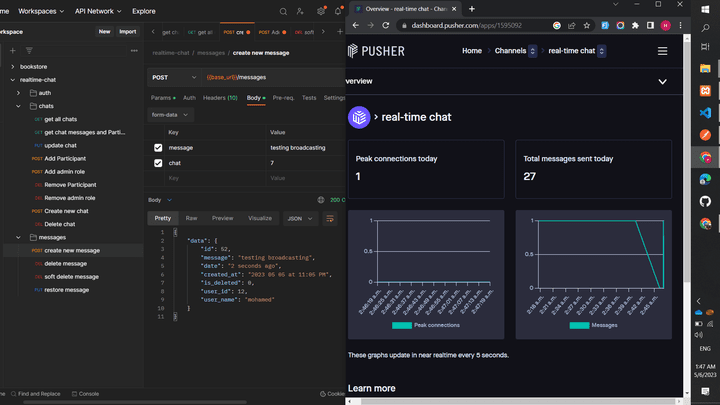The image size is (720, 405).
Task: Reload the Pusher dashboard page
Action: point(386,25)
